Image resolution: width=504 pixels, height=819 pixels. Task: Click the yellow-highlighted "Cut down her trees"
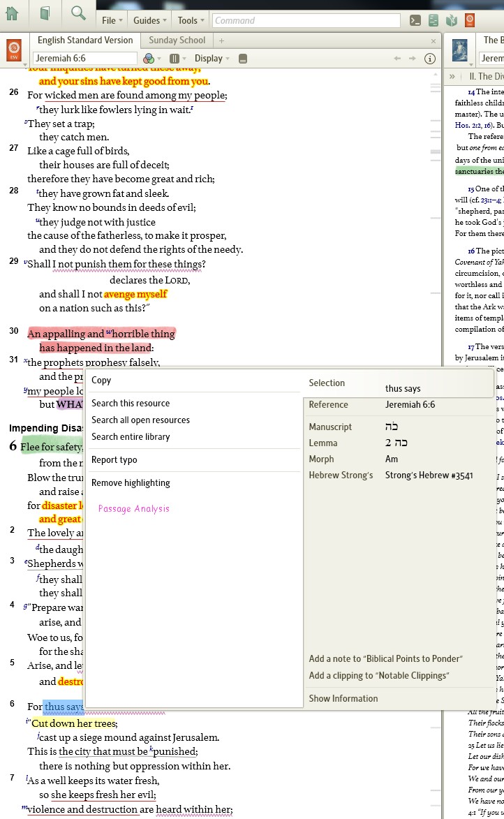pyautogui.click(x=74, y=723)
